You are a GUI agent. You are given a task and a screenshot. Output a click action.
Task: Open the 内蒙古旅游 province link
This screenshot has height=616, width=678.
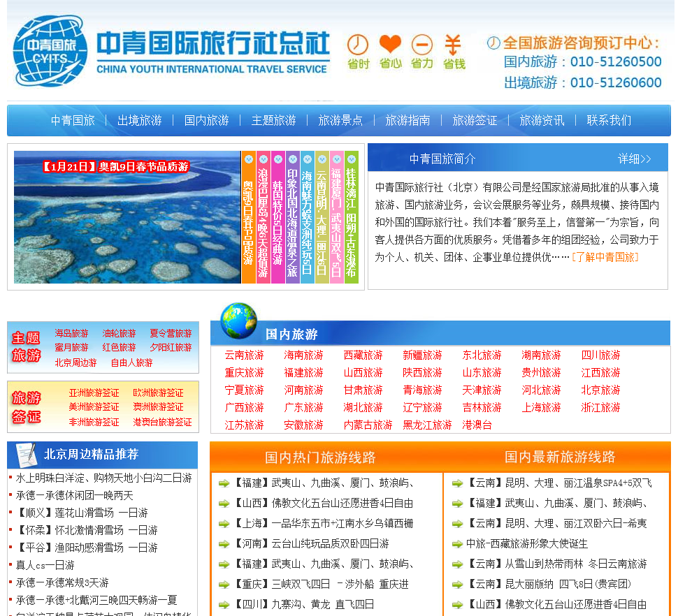[x=368, y=425]
